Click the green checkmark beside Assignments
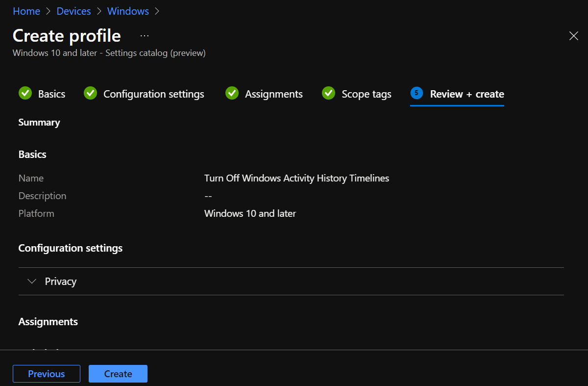 pos(232,93)
